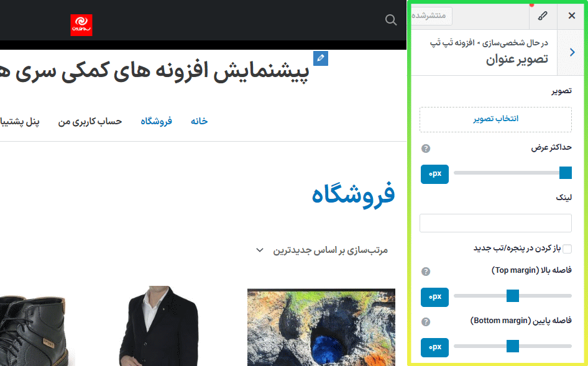
Task: Click the blue pencil edit icon beside the page title
Action: coord(320,58)
